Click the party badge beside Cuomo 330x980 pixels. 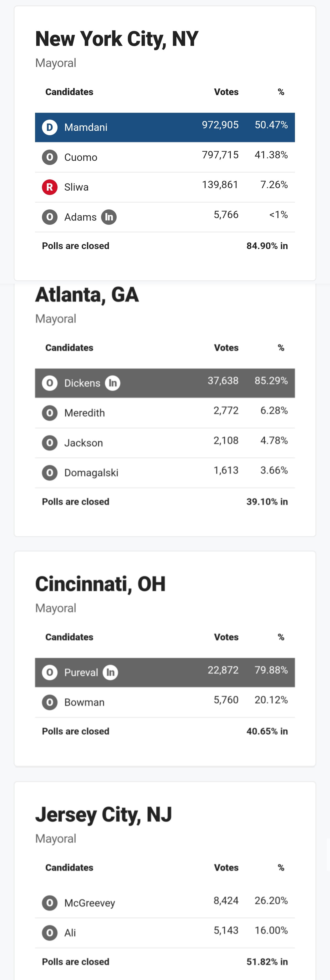coord(49,157)
